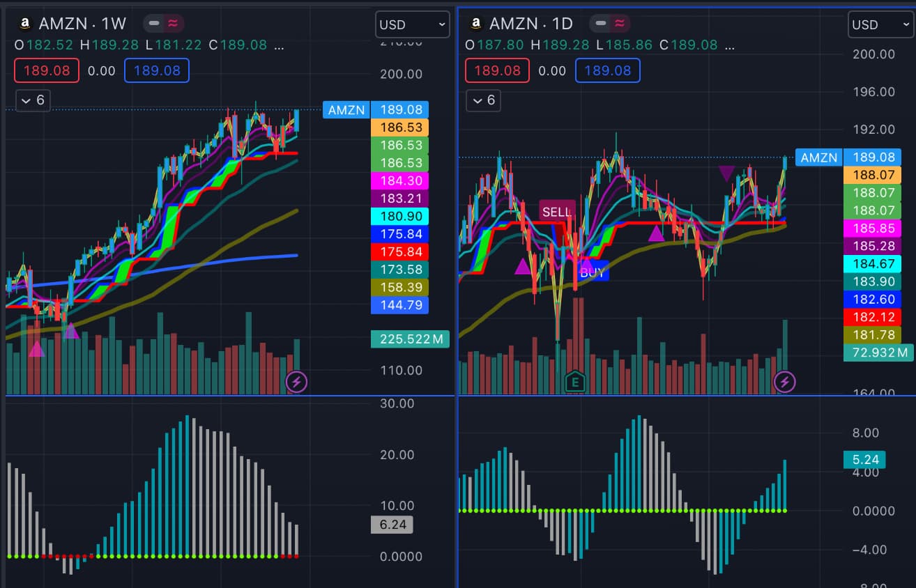This screenshot has height=588, width=916.
Task: Click the blue 144.79 price label
Action: click(x=400, y=305)
